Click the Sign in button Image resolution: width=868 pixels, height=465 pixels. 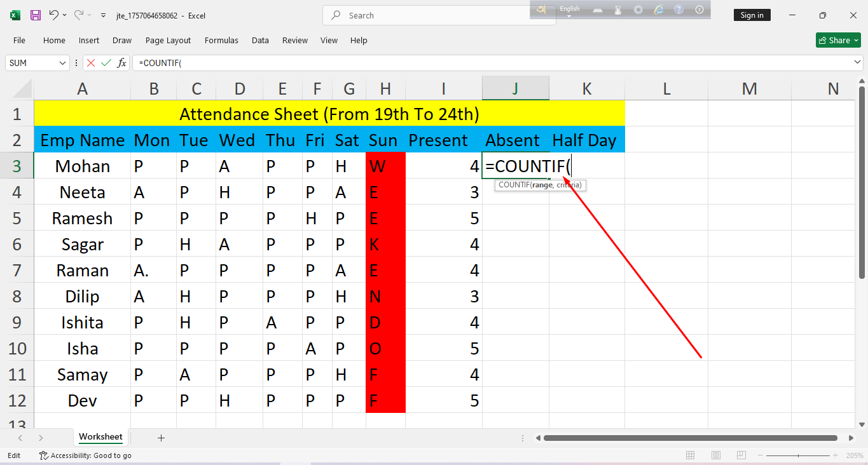[752, 15]
